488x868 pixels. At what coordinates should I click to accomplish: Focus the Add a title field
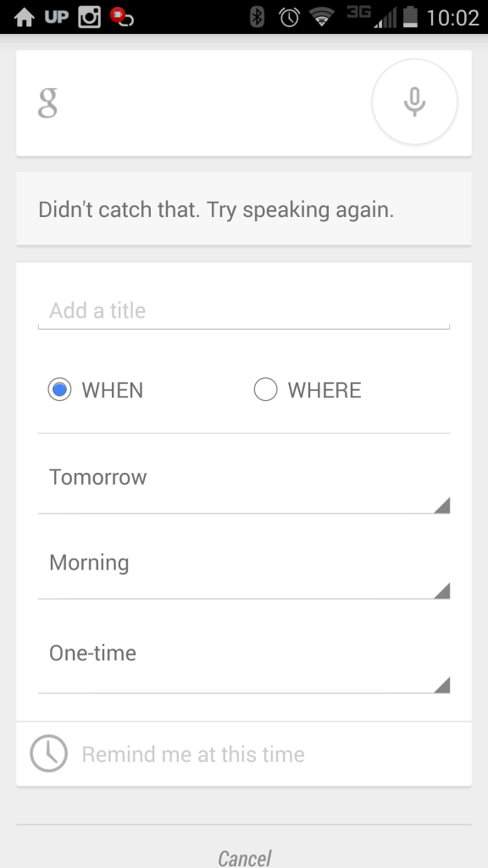pyautogui.click(x=244, y=311)
